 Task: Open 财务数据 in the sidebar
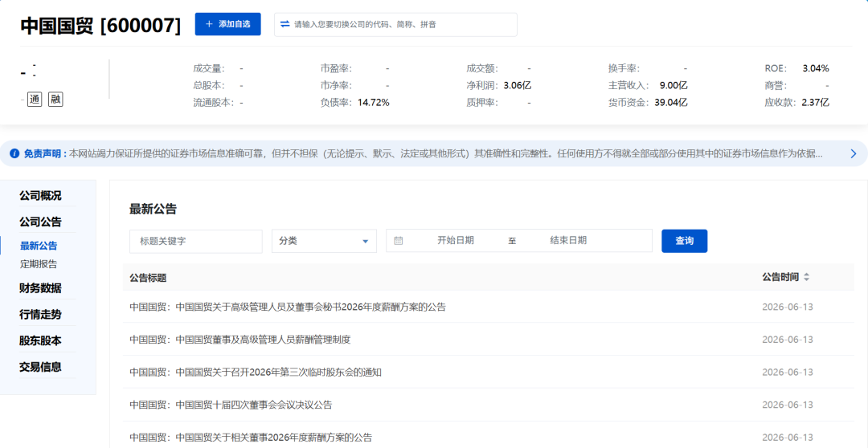pos(40,288)
